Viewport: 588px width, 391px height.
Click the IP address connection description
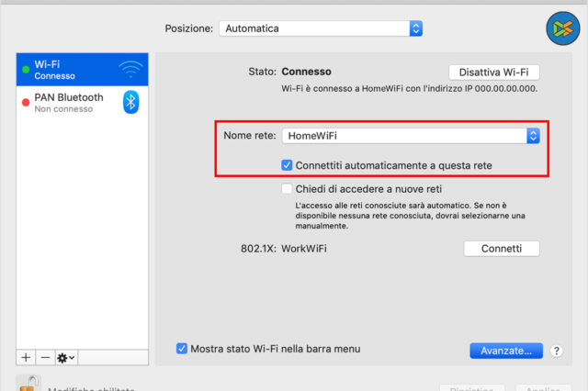coord(410,89)
